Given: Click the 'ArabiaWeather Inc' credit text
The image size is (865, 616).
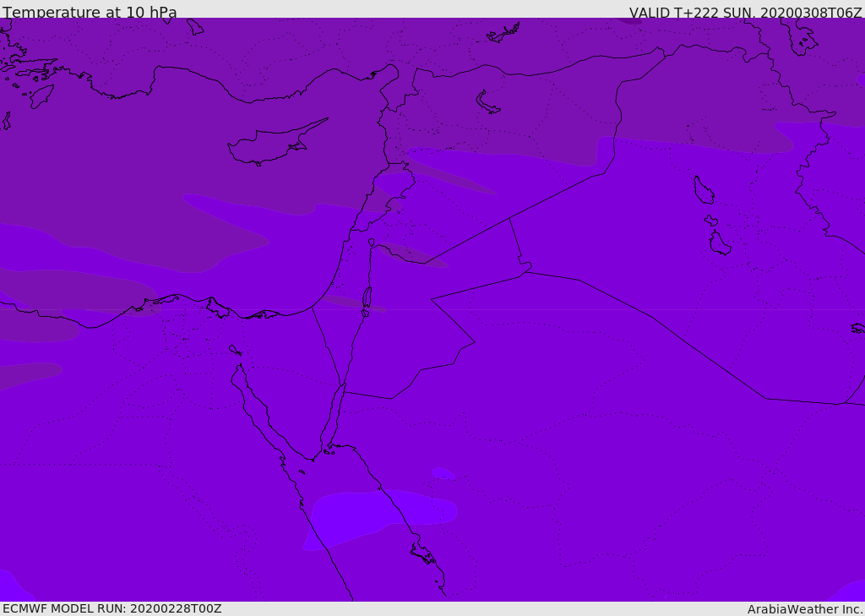Looking at the screenshot, I should (804, 609).
